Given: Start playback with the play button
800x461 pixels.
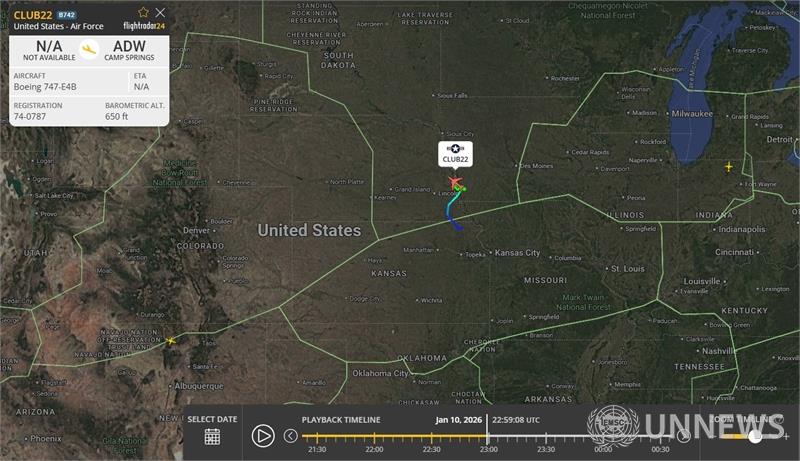Looking at the screenshot, I should pyautogui.click(x=263, y=436).
